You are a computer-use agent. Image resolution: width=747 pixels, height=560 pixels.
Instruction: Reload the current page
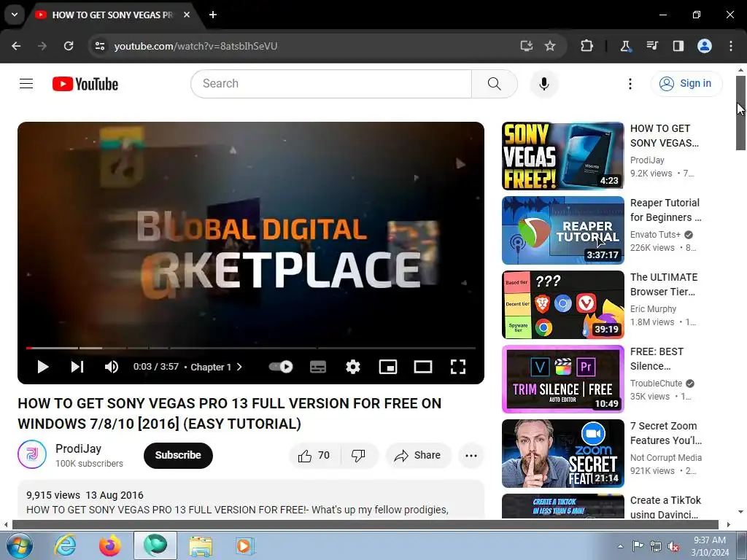[69, 46]
